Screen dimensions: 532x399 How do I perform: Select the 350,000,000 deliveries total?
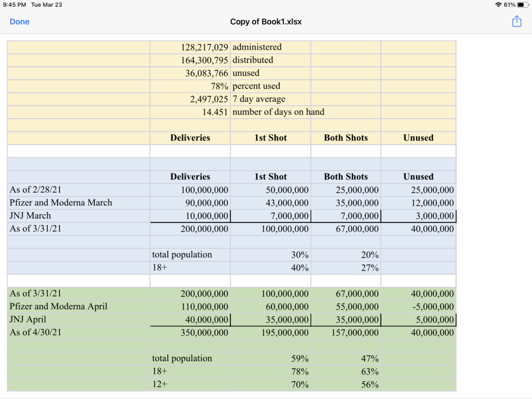[x=204, y=332]
